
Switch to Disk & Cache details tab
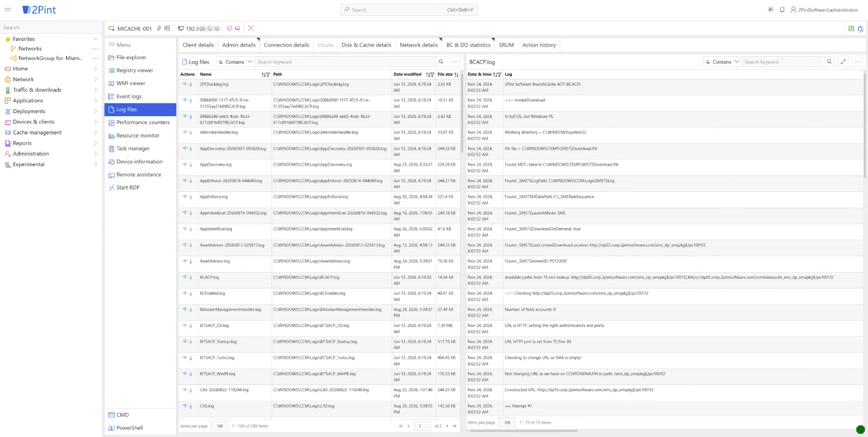[366, 45]
